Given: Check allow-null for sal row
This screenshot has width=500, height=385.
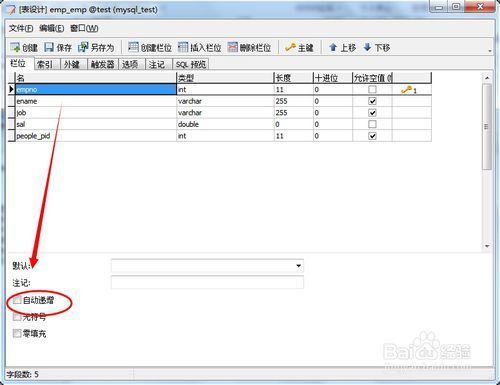Looking at the screenshot, I should point(372,124).
